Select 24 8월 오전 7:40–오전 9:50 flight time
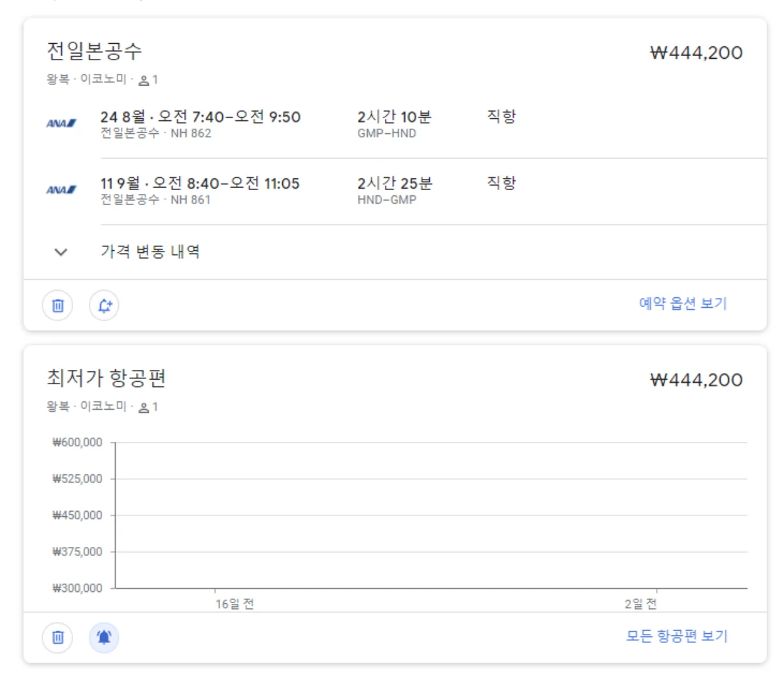The width and height of the screenshot is (784, 677). [x=201, y=117]
